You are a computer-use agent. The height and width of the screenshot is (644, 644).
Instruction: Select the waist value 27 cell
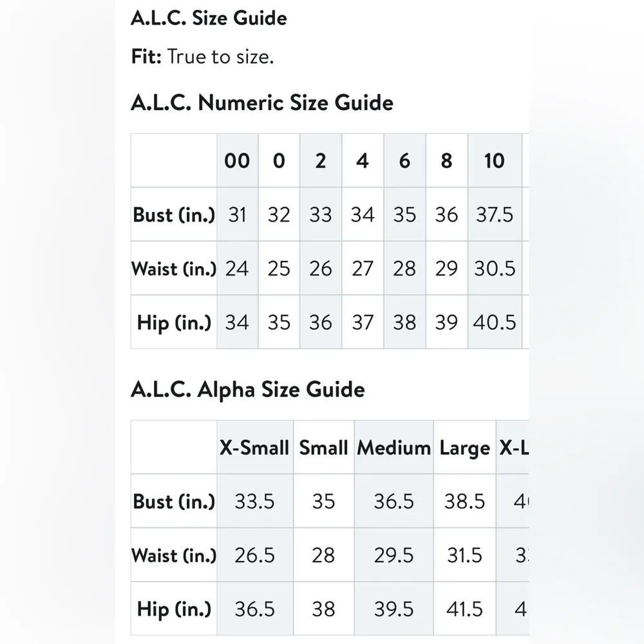(x=363, y=268)
